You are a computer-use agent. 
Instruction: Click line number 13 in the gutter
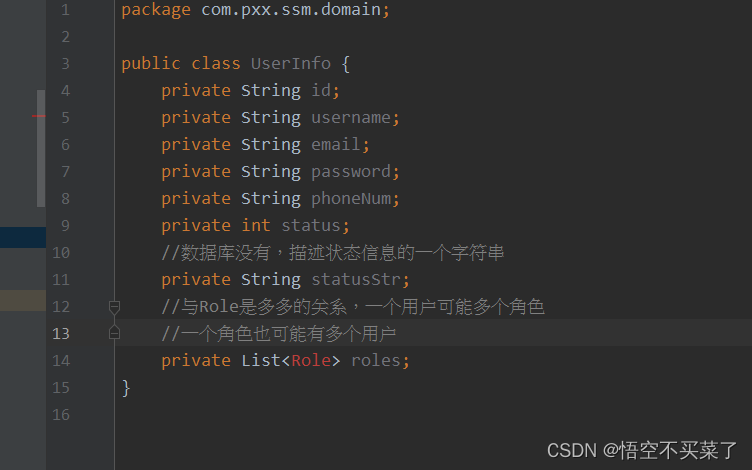coord(61,333)
